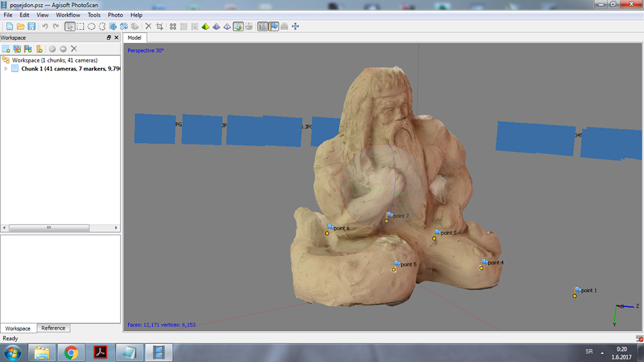Select marker point 7 on model
The height and width of the screenshot is (362, 644).
click(386, 221)
